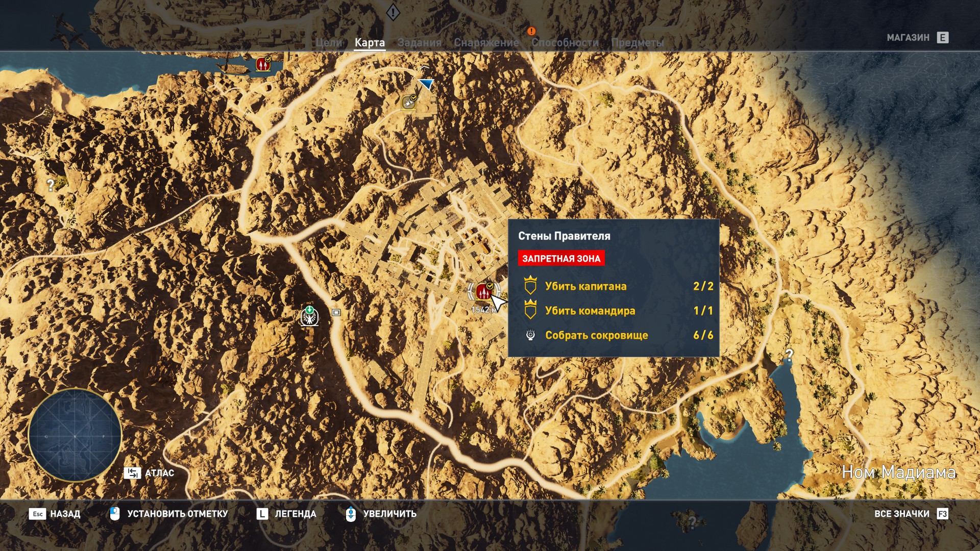Open the diamond quest marker at the top
This screenshot has height=551, width=980.
(393, 12)
